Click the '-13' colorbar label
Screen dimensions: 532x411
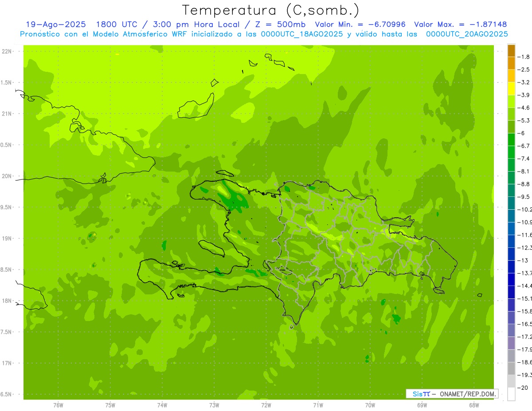pyautogui.click(x=523, y=260)
